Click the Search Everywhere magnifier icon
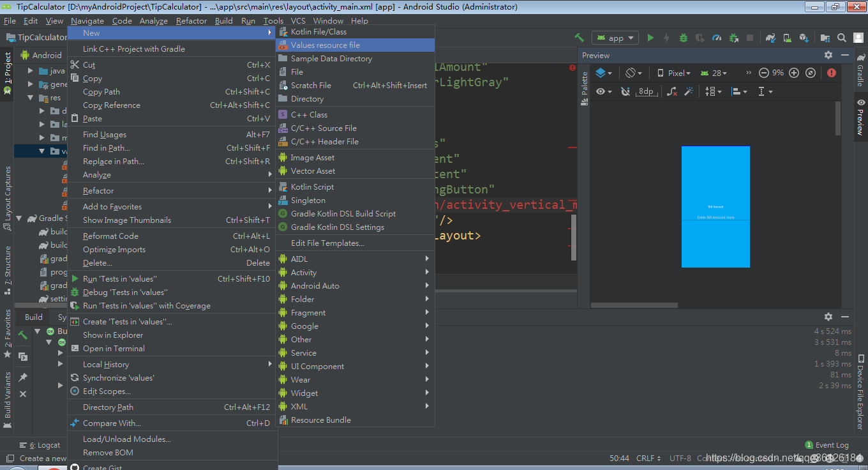Viewport: 868px width, 470px height. point(842,38)
